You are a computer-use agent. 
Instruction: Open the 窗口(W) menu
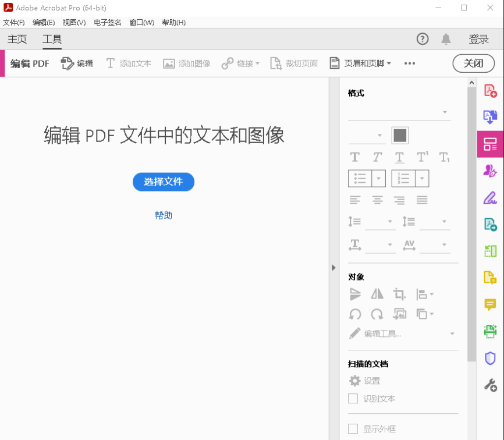(142, 23)
